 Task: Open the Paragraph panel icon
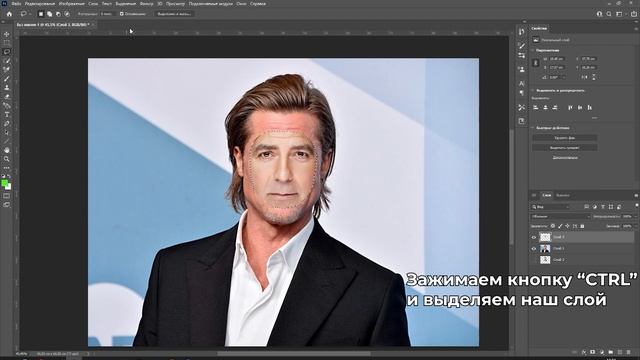tap(521, 93)
